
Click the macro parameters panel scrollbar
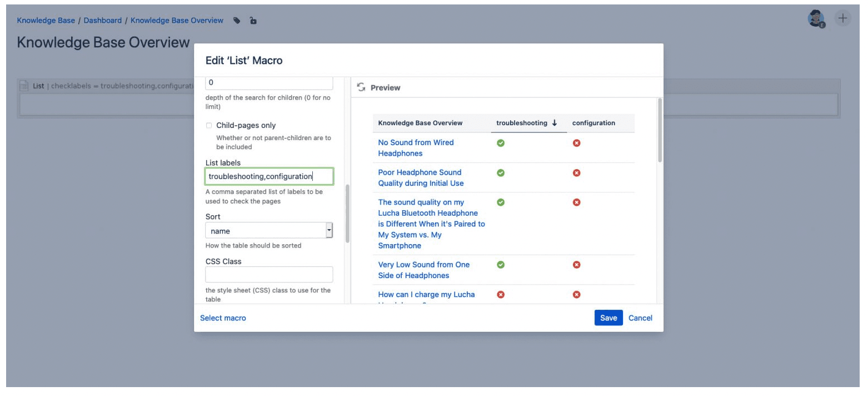coord(347,214)
